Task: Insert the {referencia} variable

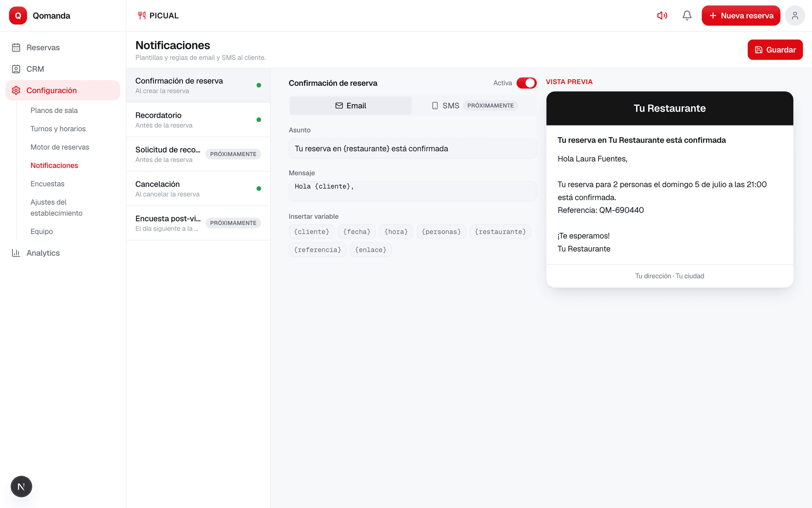Action: point(318,250)
